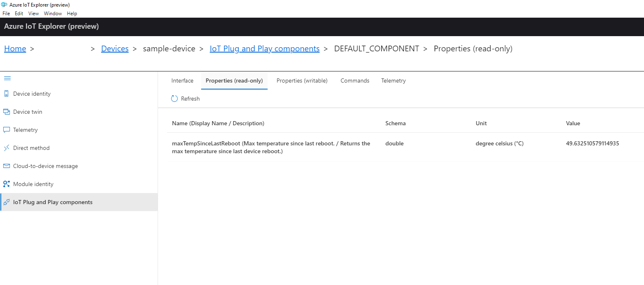
Task: Click the degree celsius (°C) unit cell
Action: coord(500,143)
